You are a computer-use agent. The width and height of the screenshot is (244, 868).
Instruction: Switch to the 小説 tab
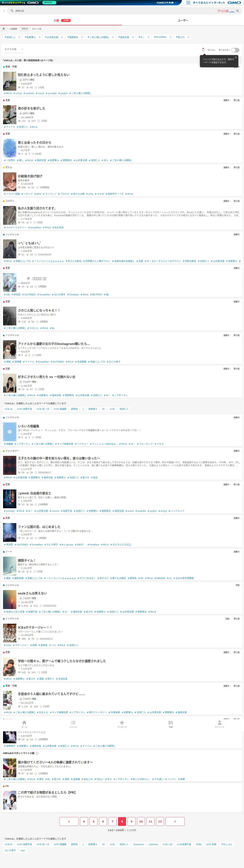pos(61,21)
